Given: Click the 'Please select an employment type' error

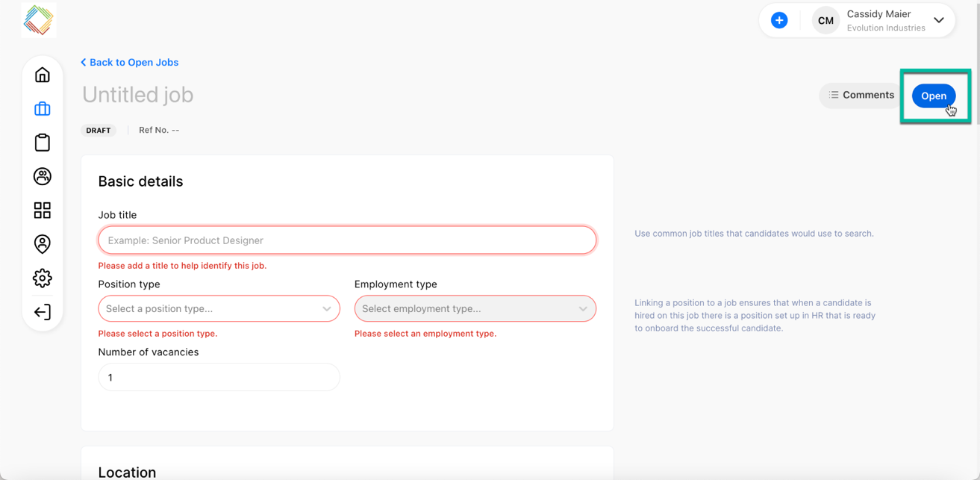Looking at the screenshot, I should click(425, 333).
